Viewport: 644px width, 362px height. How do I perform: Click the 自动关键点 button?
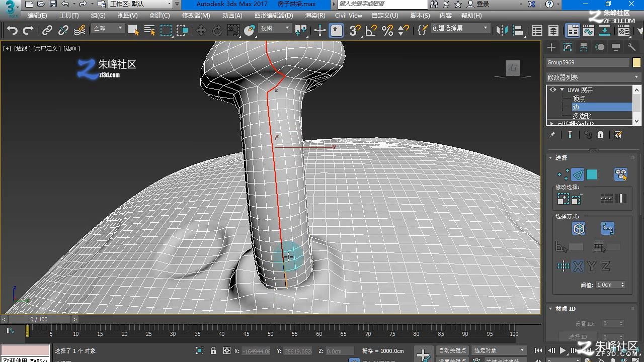tap(452, 350)
